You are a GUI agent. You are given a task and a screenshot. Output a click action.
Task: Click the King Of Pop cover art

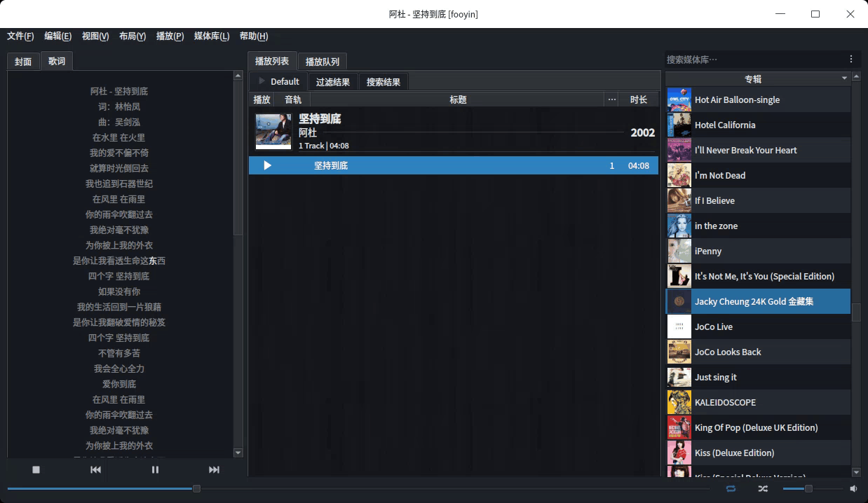click(679, 427)
